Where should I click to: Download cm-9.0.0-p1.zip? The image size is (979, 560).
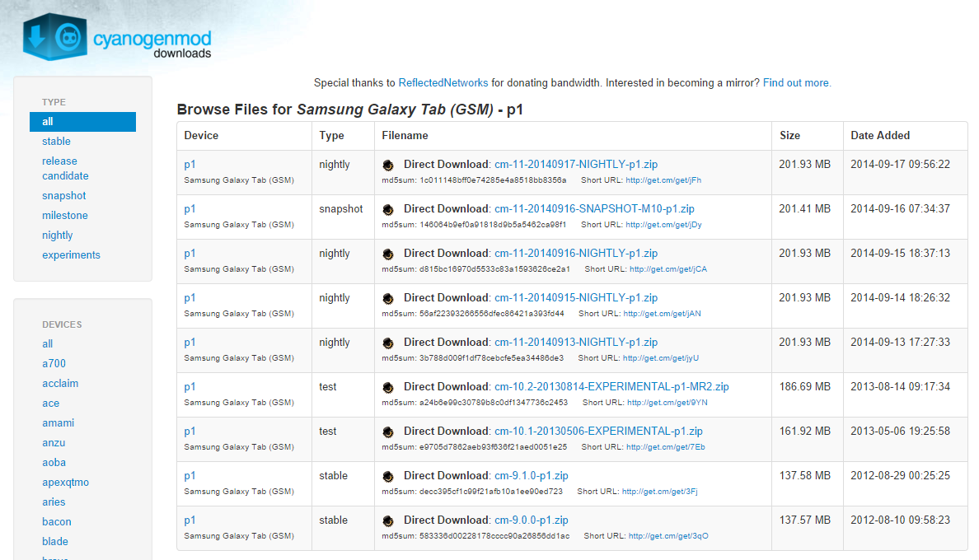click(x=532, y=520)
